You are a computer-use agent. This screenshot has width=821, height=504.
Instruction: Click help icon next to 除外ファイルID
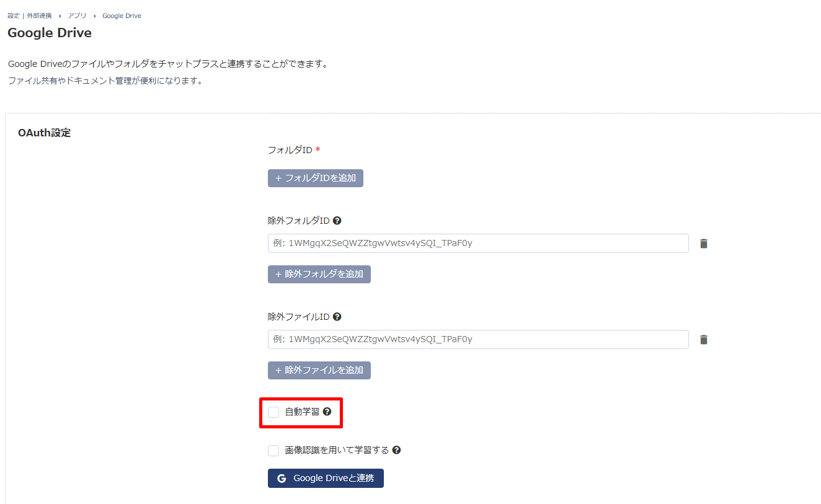click(337, 317)
